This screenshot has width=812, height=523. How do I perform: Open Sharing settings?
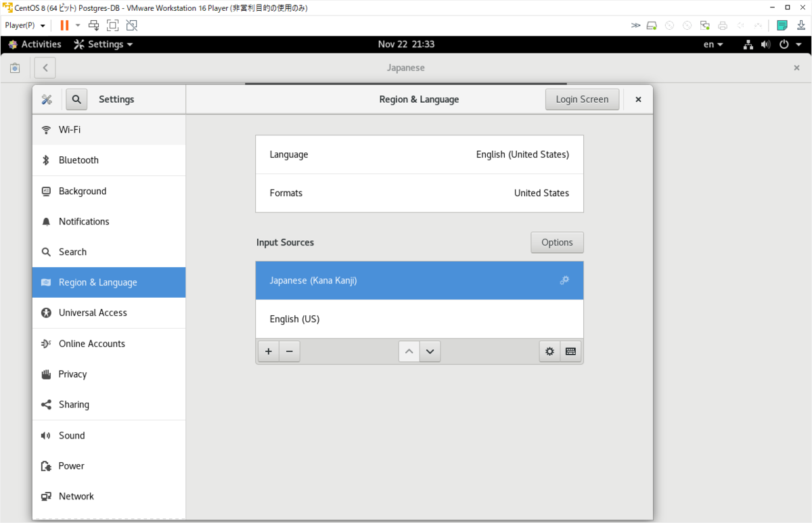[109, 405]
